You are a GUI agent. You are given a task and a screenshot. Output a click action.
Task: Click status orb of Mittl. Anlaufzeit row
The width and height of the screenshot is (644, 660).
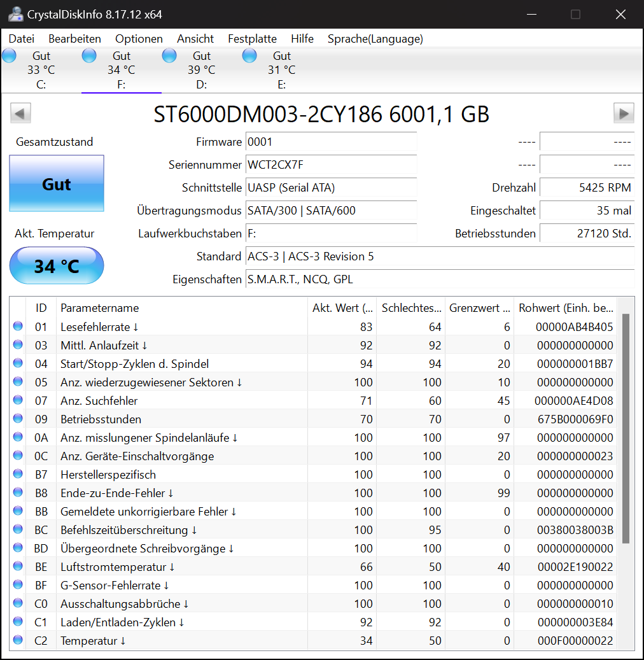[18, 344]
